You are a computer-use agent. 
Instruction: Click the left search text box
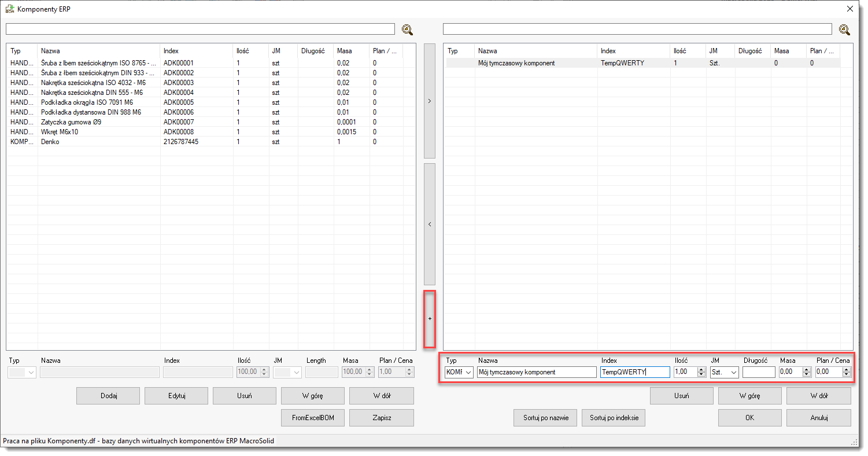pos(200,29)
